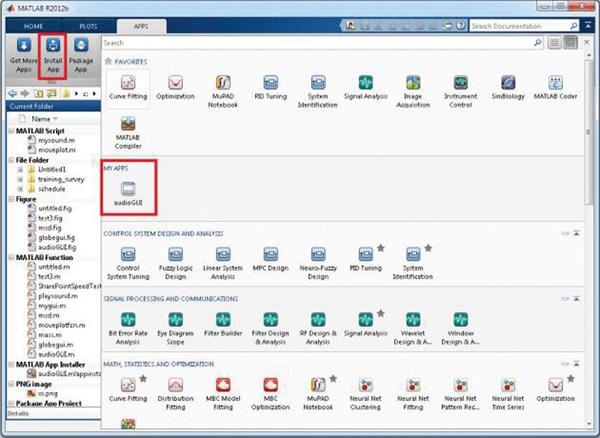
Task: Collapse Control System Design and Analysis section
Action: (x=576, y=233)
